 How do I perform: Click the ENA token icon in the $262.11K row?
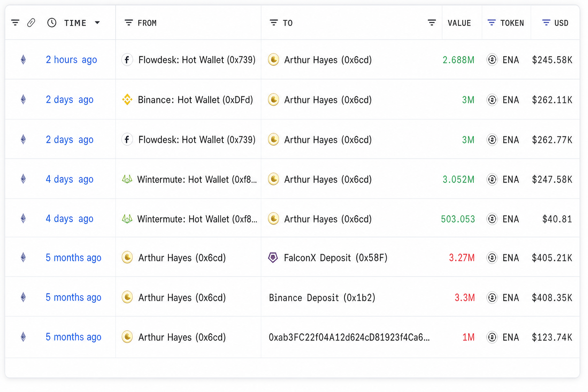(x=492, y=100)
